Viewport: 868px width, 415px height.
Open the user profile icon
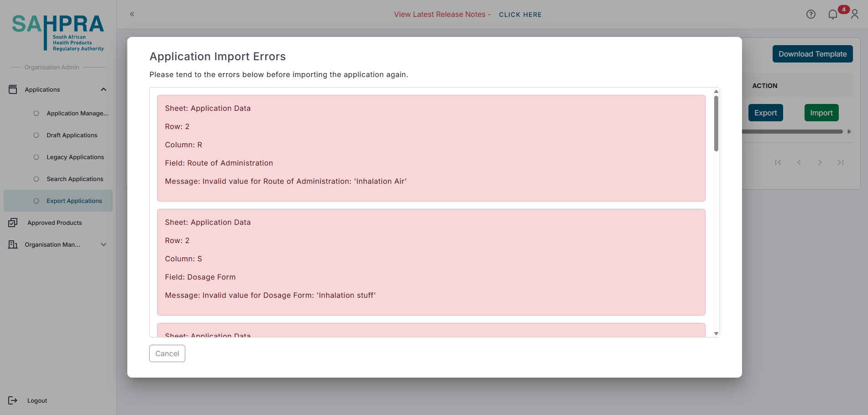point(855,15)
